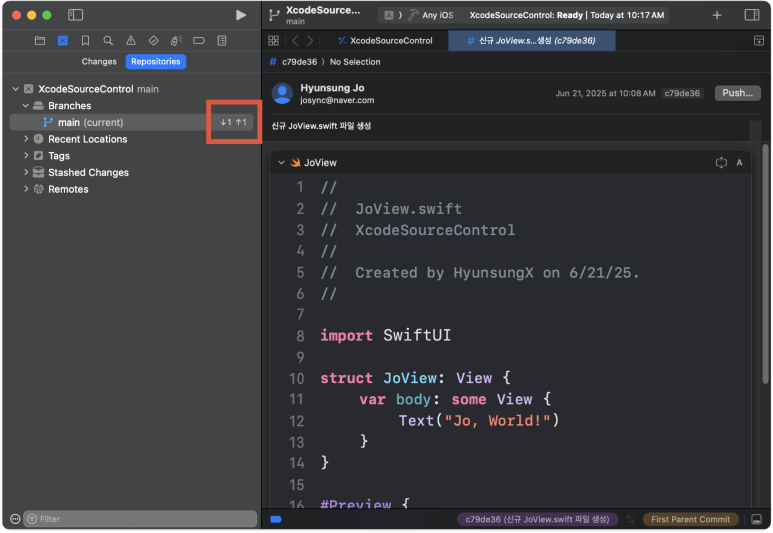Click the First Parent Commit pill
773x533 pixels.
690,519
